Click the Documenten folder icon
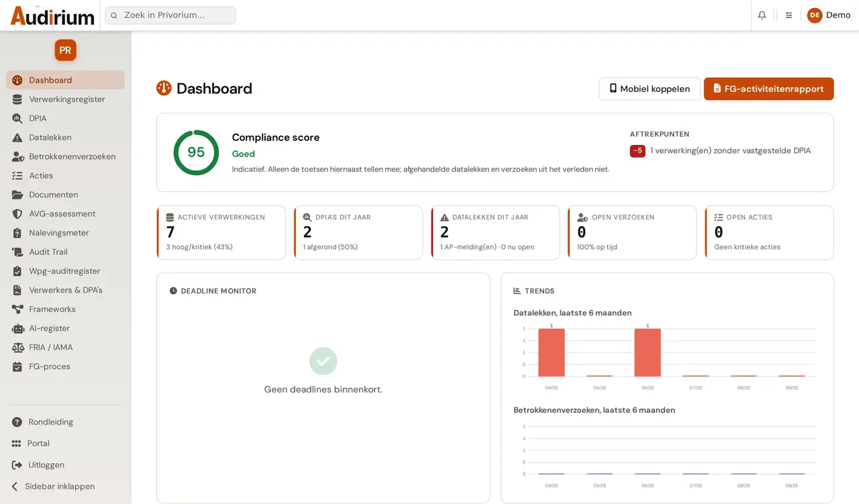 tap(17, 195)
